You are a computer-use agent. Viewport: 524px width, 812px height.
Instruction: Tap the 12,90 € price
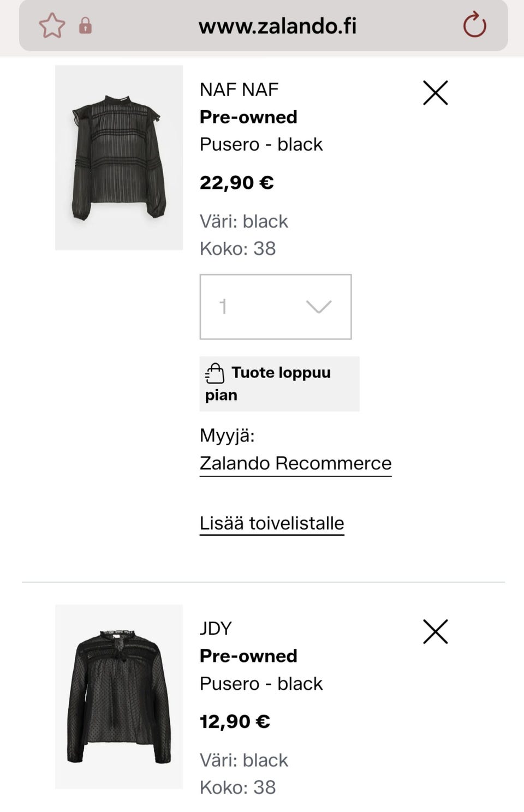235,722
